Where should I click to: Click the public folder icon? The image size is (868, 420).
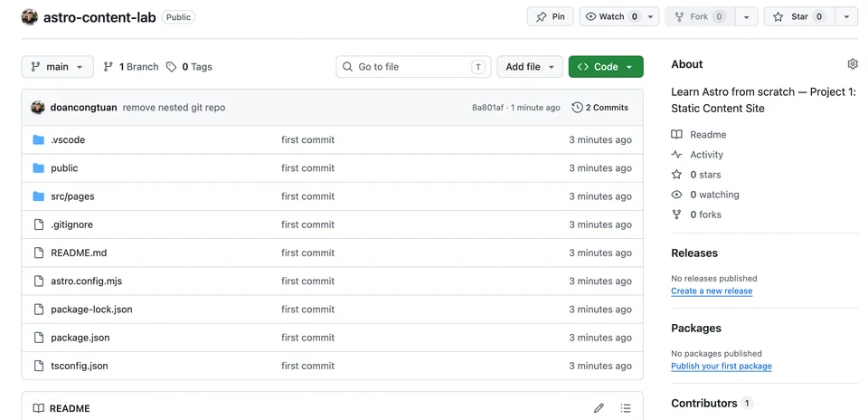(38, 167)
